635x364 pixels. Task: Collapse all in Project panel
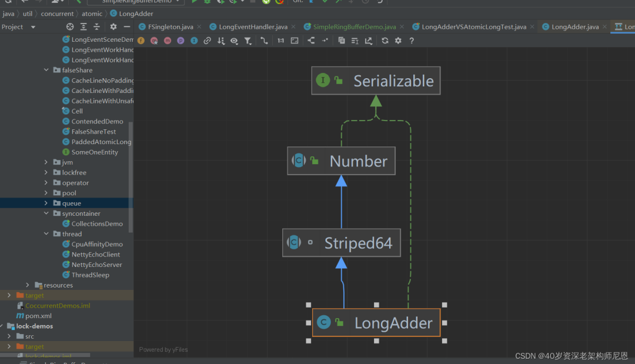point(97,26)
